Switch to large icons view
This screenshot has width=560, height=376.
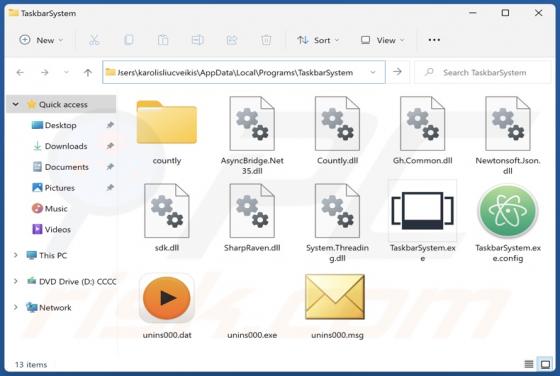tap(545, 364)
